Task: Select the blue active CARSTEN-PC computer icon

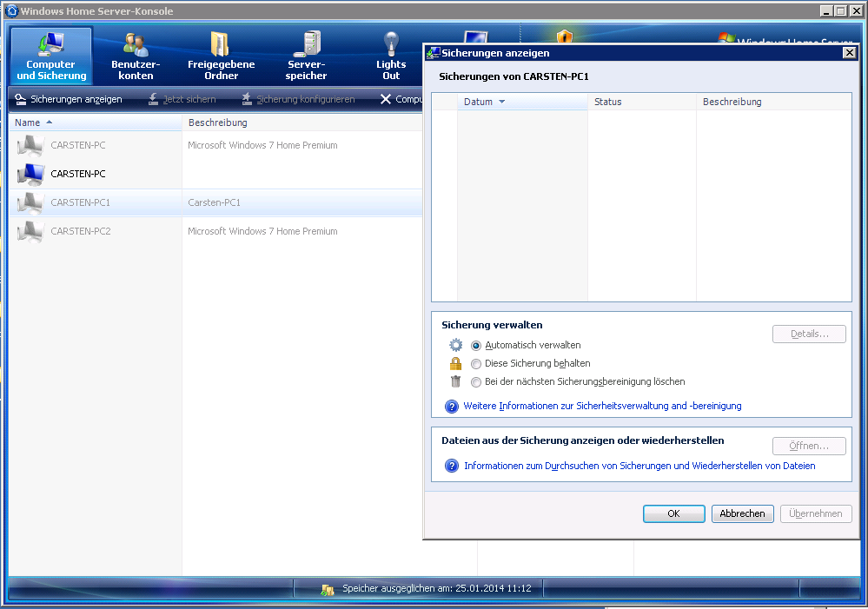Action: (x=30, y=174)
